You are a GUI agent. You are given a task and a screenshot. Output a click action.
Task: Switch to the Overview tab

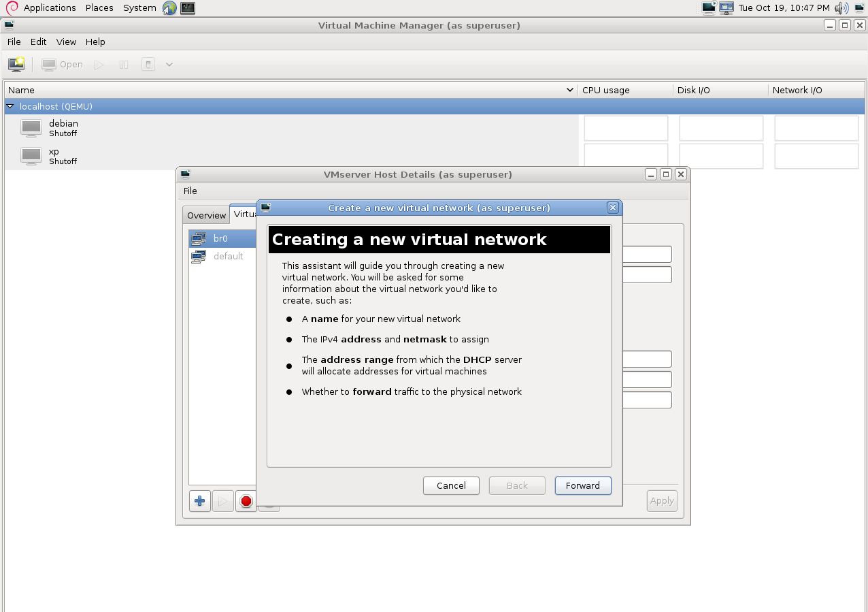206,215
